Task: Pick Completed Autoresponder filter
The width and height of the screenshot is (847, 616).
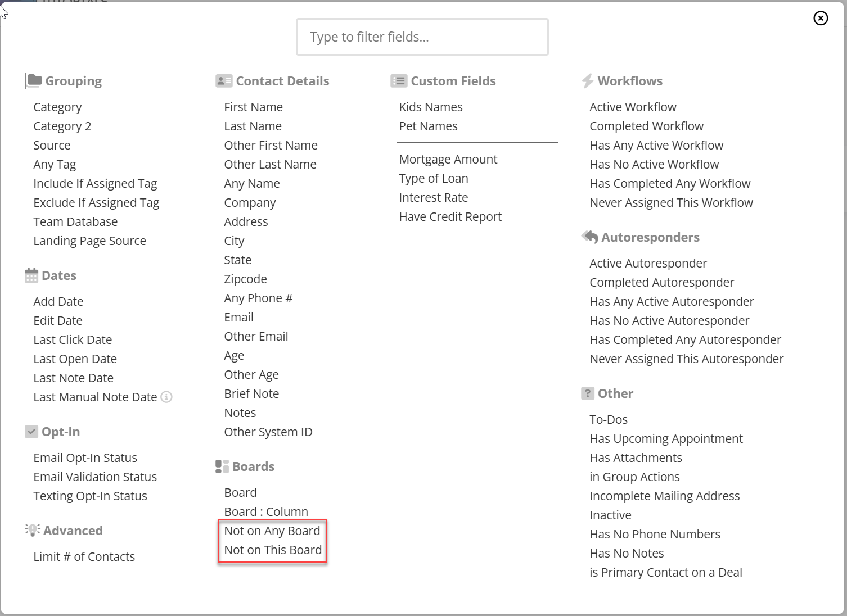Action: click(661, 283)
